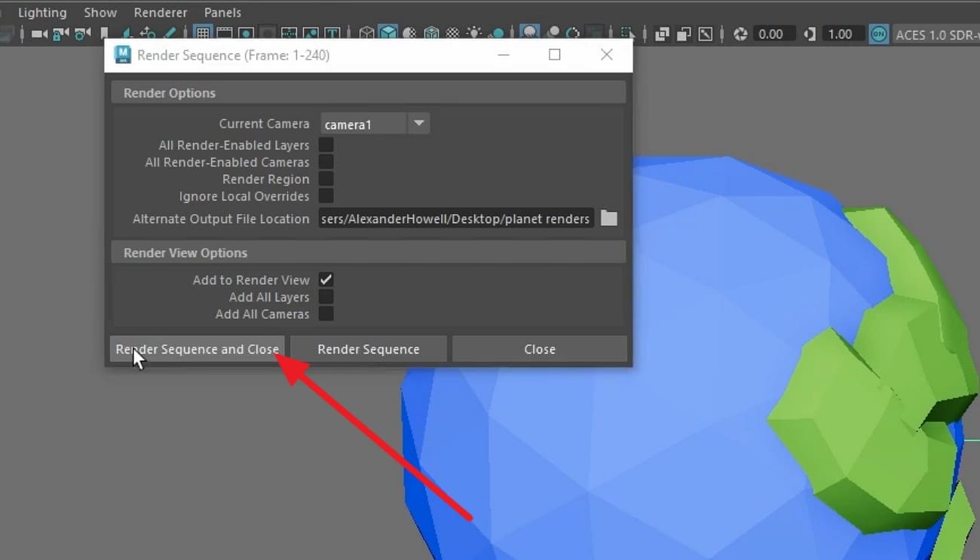The width and height of the screenshot is (980, 560).
Task: Adjust the exposure value field showing 0.00
Action: (770, 34)
